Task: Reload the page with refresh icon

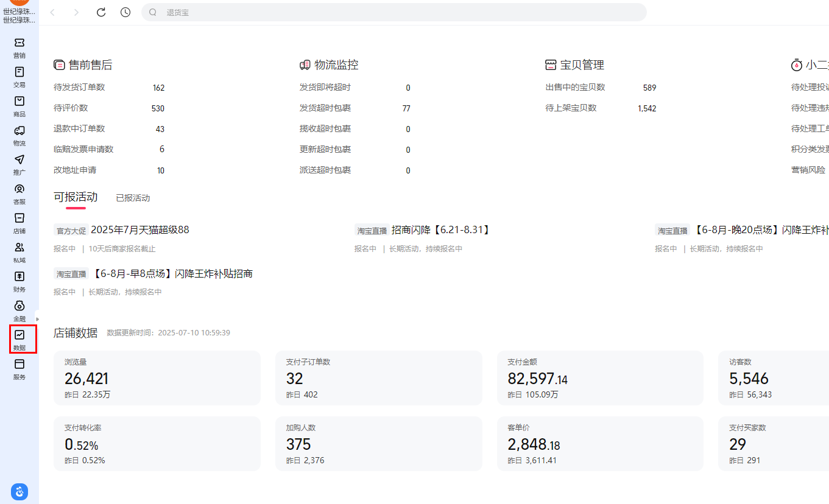Action: pyautogui.click(x=101, y=12)
